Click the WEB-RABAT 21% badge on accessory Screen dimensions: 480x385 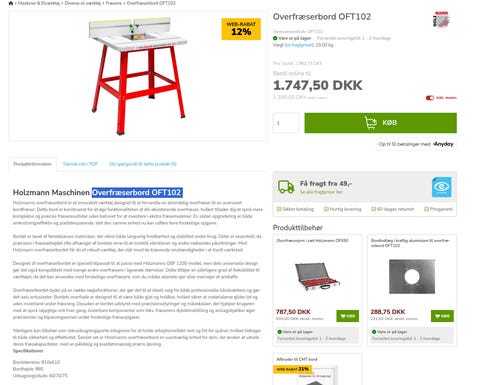(292, 369)
